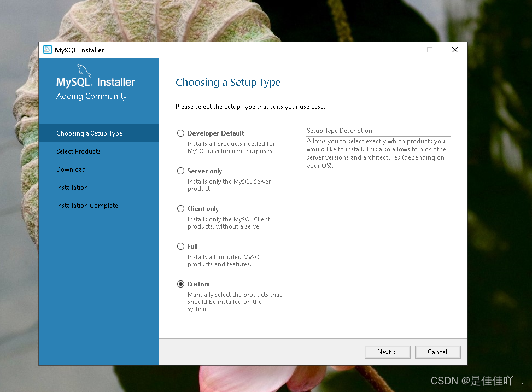Click the Next button
Screen dimensions: 532x392
pos(387,352)
